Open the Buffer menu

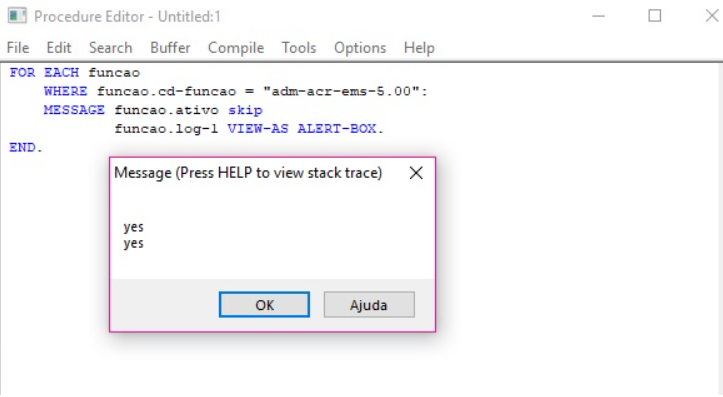(x=170, y=47)
